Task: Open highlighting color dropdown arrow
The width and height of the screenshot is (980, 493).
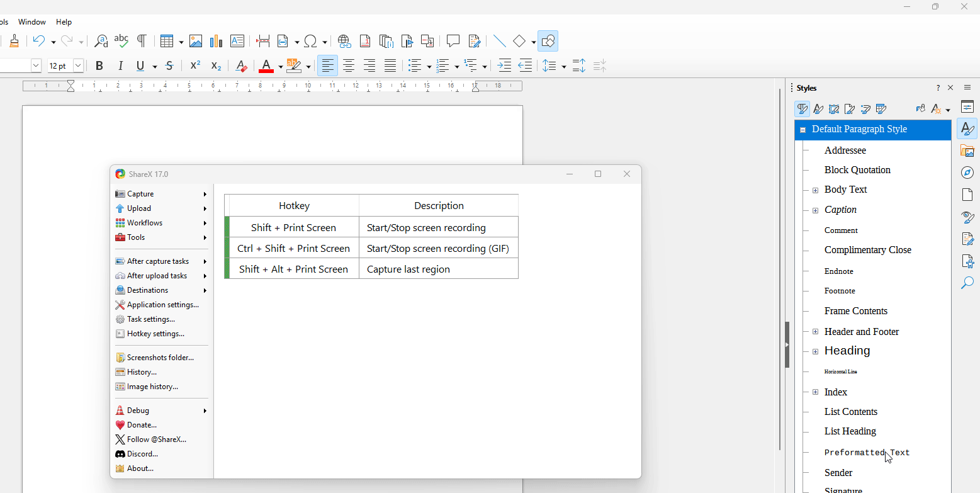Action: (308, 66)
